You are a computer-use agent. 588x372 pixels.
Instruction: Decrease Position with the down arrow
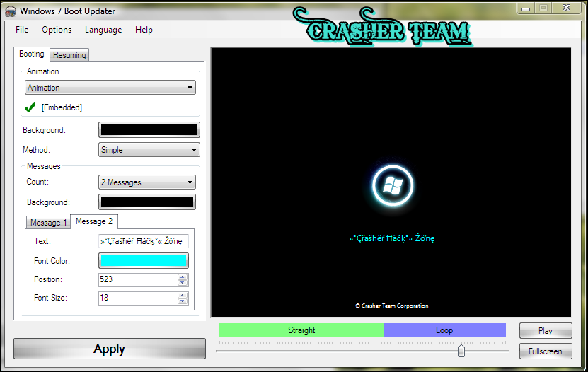tap(183, 283)
